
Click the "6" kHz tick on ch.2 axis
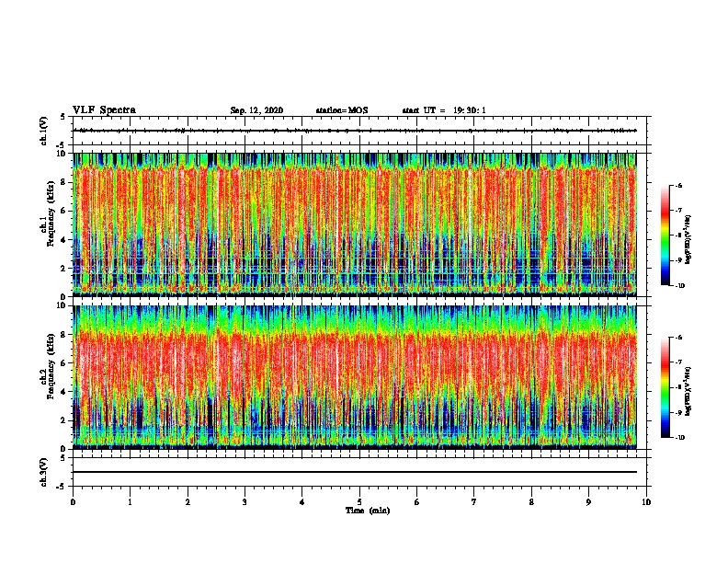(x=64, y=363)
